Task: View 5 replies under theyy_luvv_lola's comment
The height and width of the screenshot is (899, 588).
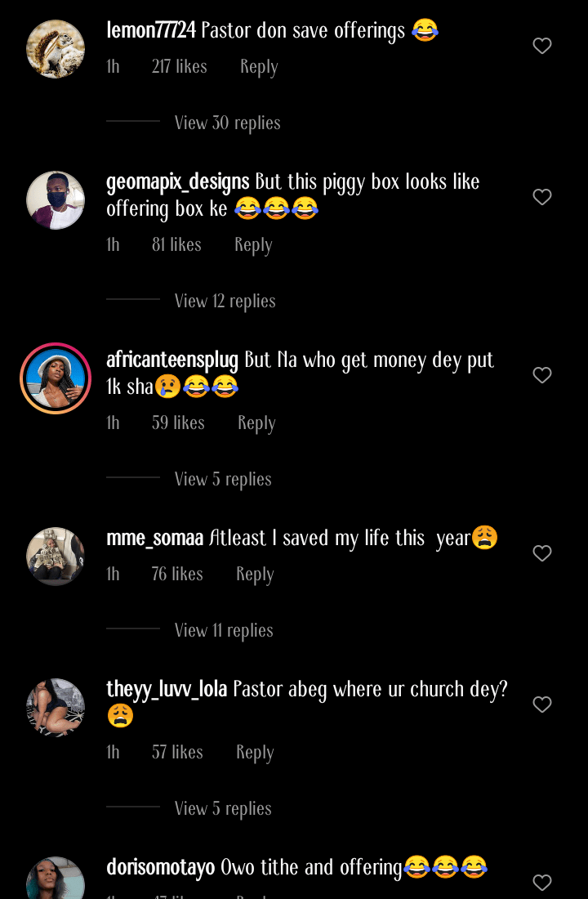Action: [222, 808]
